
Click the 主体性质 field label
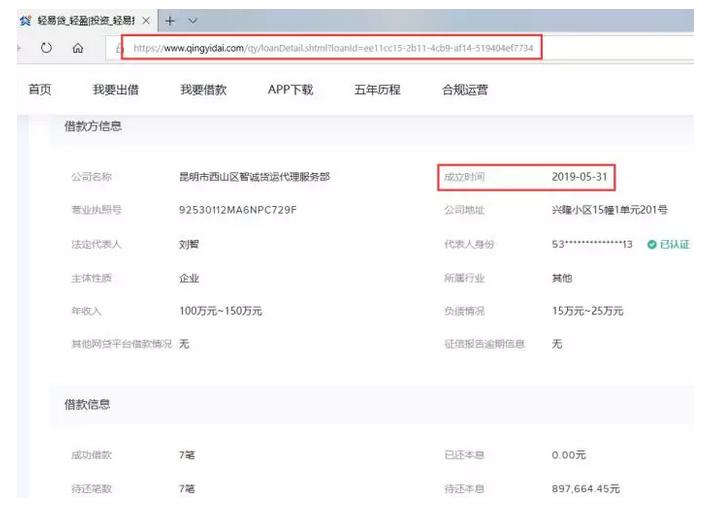[91, 278]
